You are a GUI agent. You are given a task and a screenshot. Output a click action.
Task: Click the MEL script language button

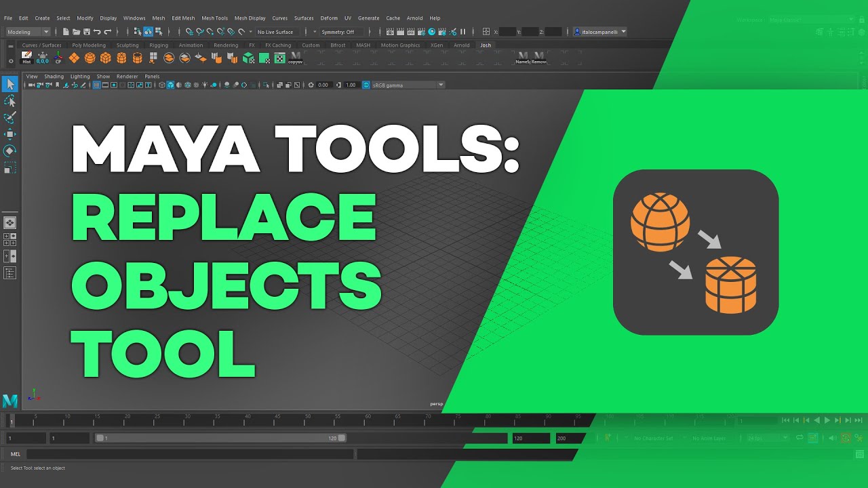pos(16,454)
